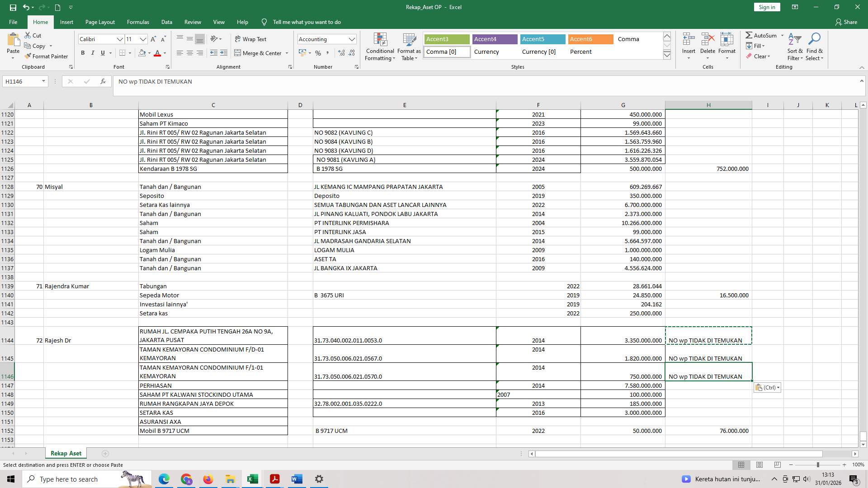
Task: Switch to the Formulas ribbon tab
Action: click(x=138, y=22)
